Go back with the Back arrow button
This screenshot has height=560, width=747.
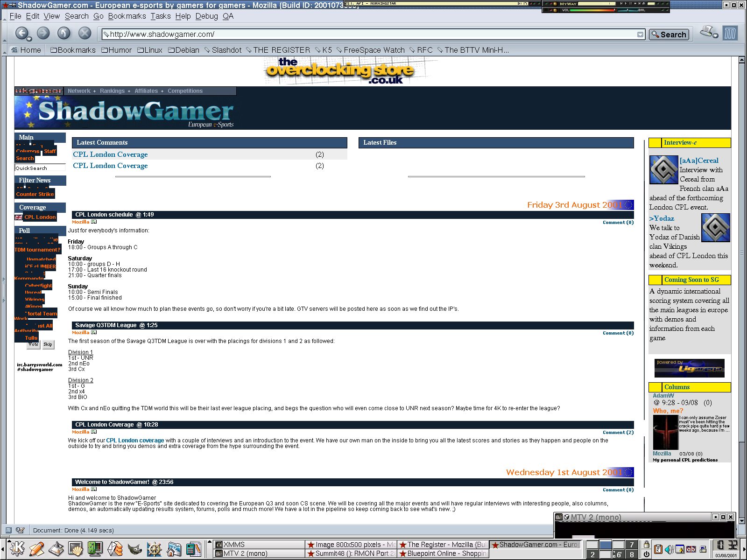tap(21, 33)
